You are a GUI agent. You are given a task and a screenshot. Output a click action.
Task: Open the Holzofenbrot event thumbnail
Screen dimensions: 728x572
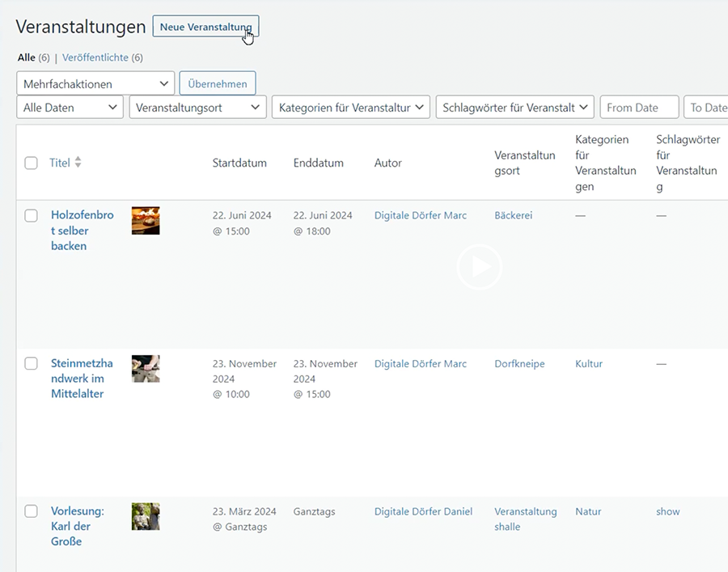pos(146,221)
